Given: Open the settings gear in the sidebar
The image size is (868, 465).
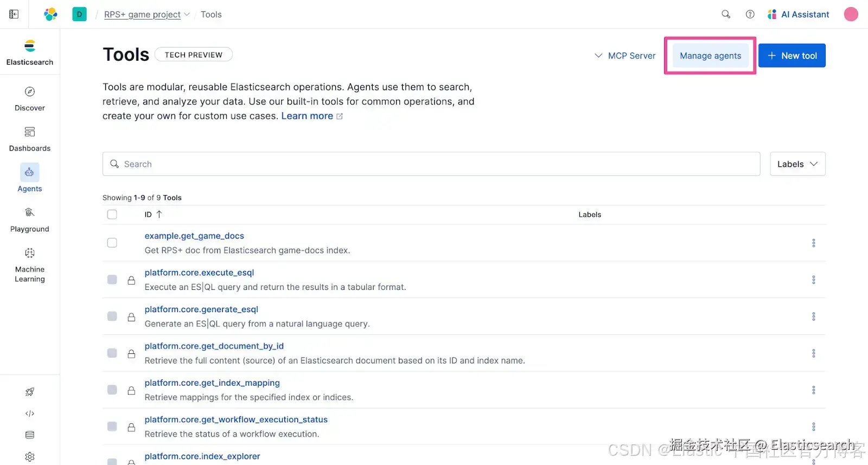Looking at the screenshot, I should tap(30, 457).
